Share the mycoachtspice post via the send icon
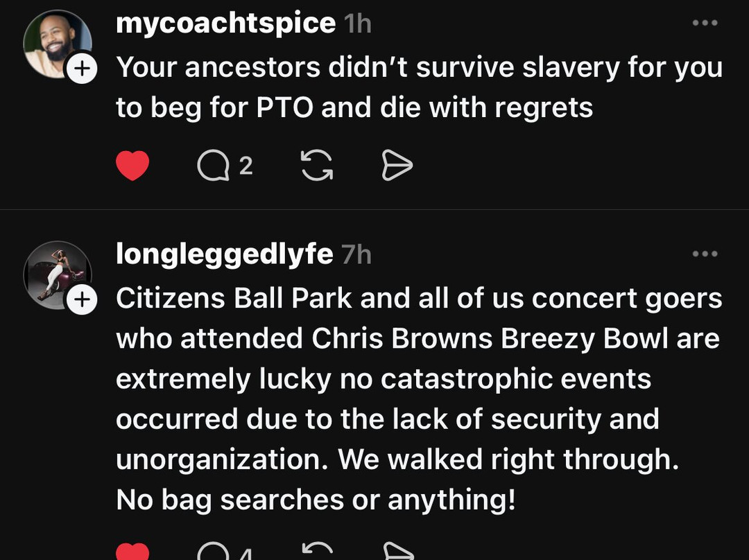This screenshot has height=560, width=749. tap(397, 166)
